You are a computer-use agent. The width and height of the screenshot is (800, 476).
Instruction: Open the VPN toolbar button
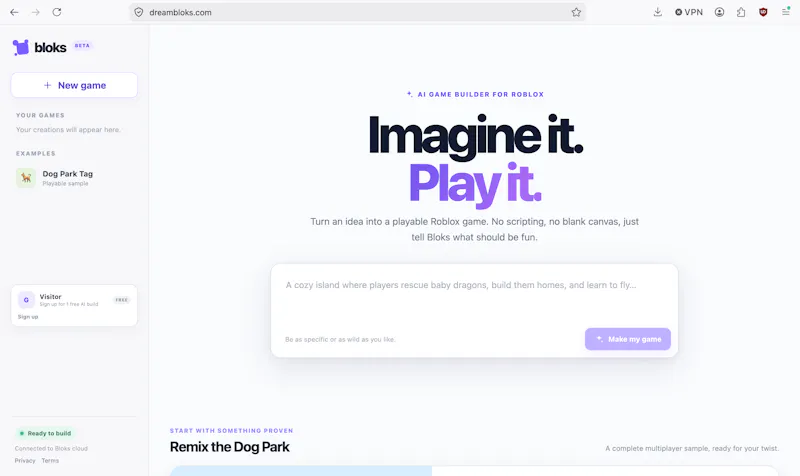point(689,12)
